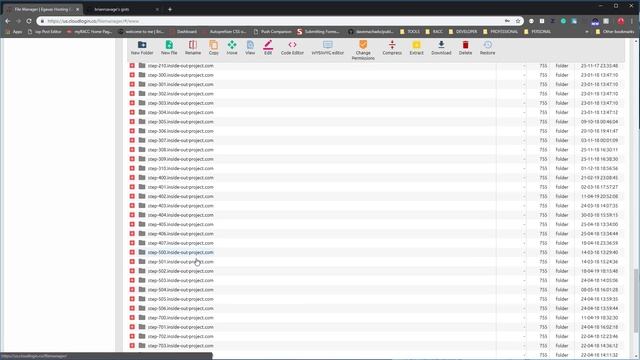Open the PROFESSIONAL bookmarks folder
This screenshot has width=640, height=360.
[500, 31]
